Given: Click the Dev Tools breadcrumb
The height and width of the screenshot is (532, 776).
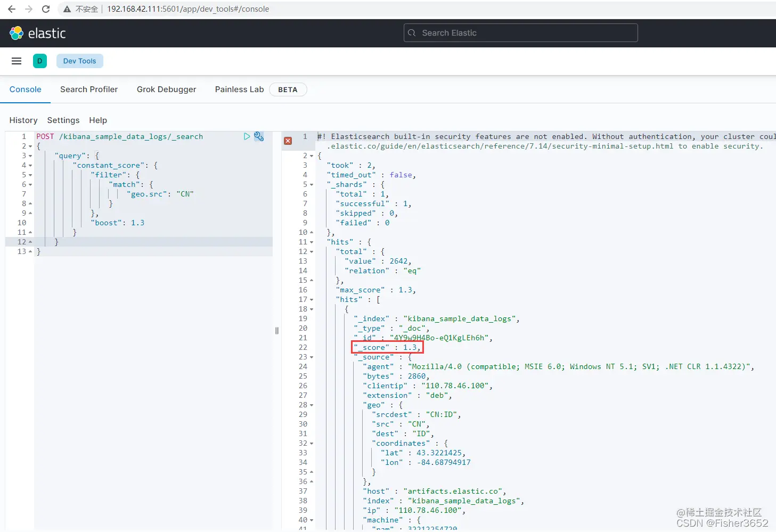Looking at the screenshot, I should [x=80, y=61].
